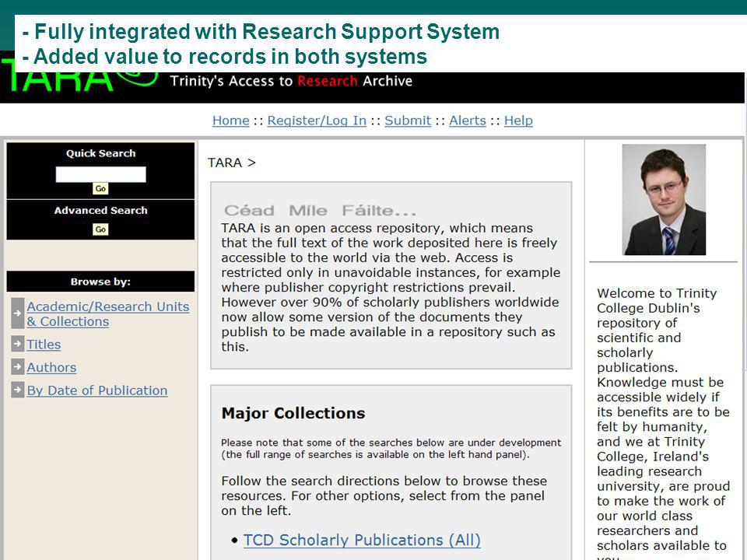Go to the Submit page

pos(408,121)
